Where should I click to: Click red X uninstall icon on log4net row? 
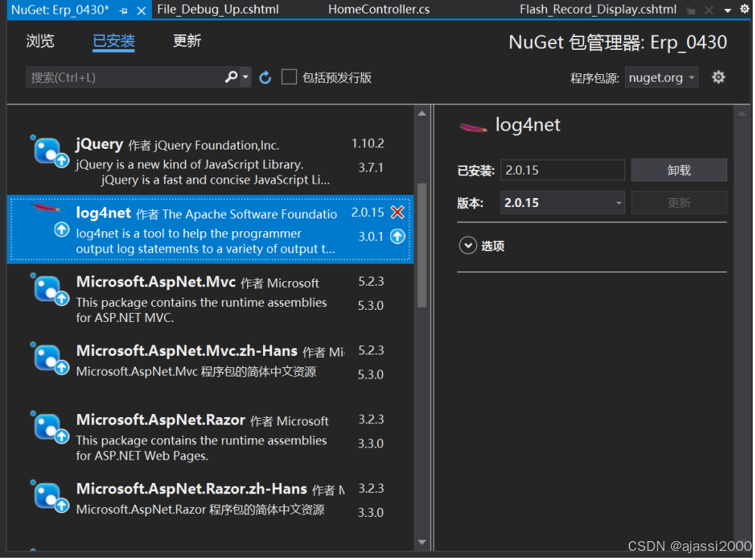(x=398, y=212)
